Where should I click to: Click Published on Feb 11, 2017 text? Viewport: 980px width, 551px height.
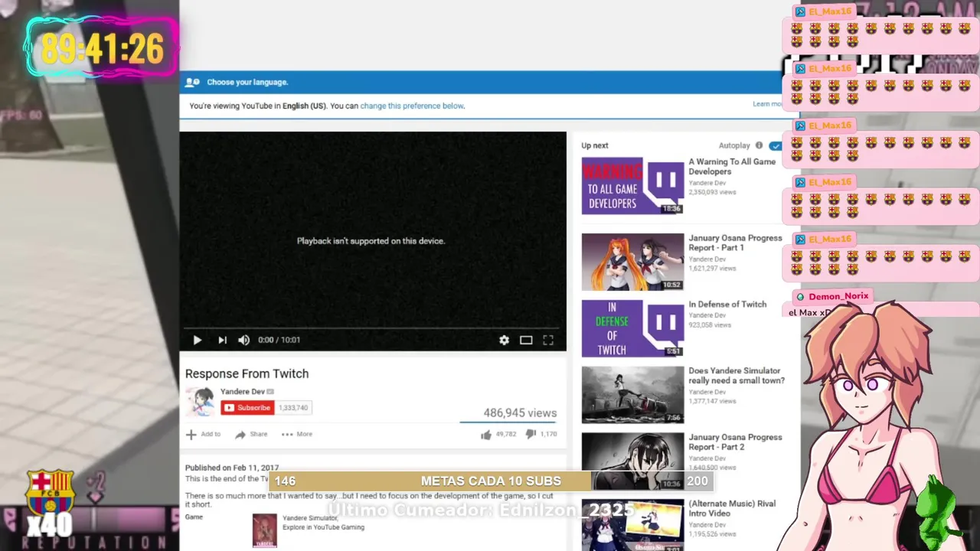point(232,468)
